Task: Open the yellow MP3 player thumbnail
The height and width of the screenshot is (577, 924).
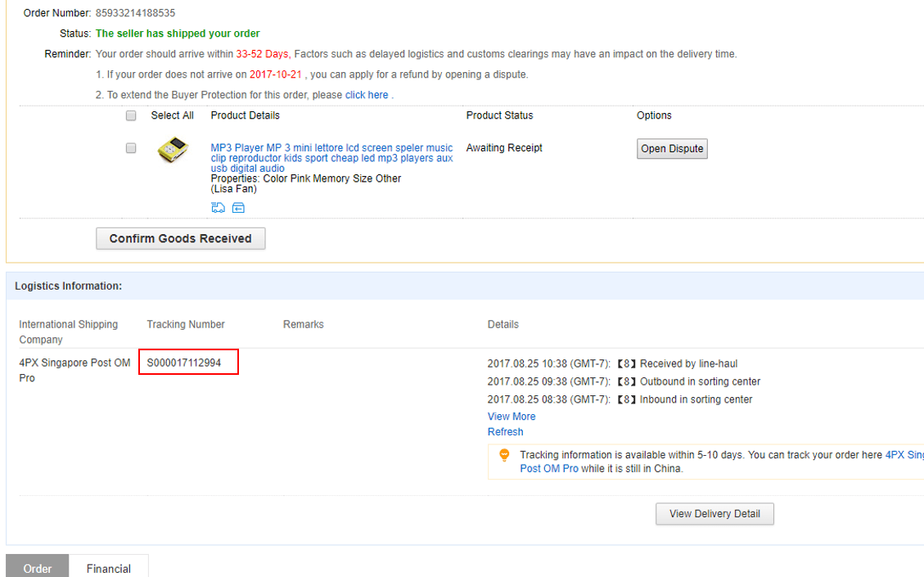Action: 173,151
